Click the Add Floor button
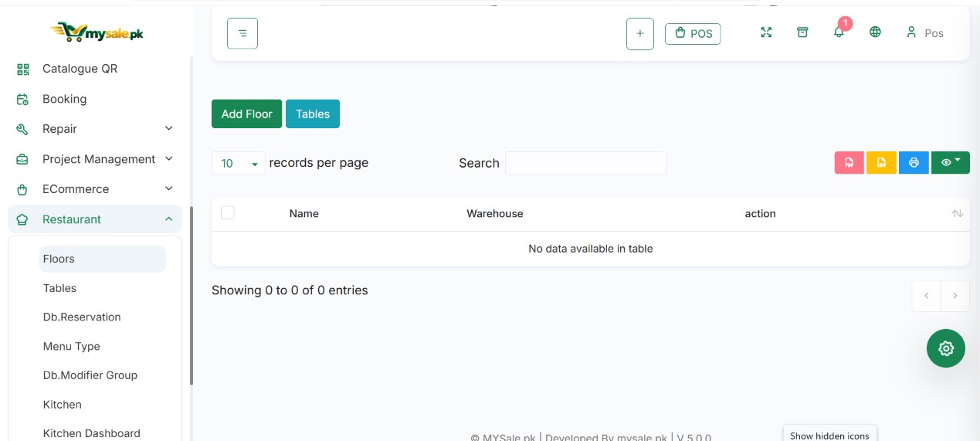Screen dimensions: 980x441 (247, 114)
